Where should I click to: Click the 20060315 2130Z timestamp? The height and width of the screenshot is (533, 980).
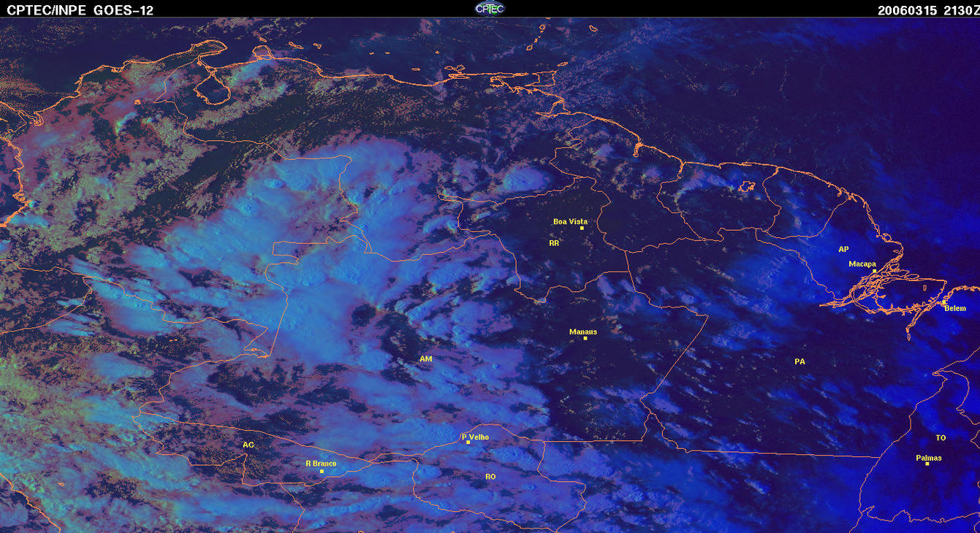coord(927,10)
